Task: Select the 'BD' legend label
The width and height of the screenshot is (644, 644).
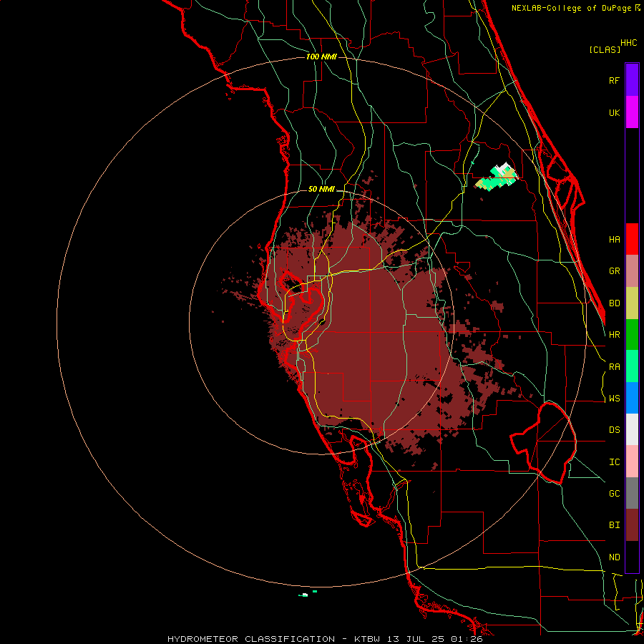Action: (614, 303)
